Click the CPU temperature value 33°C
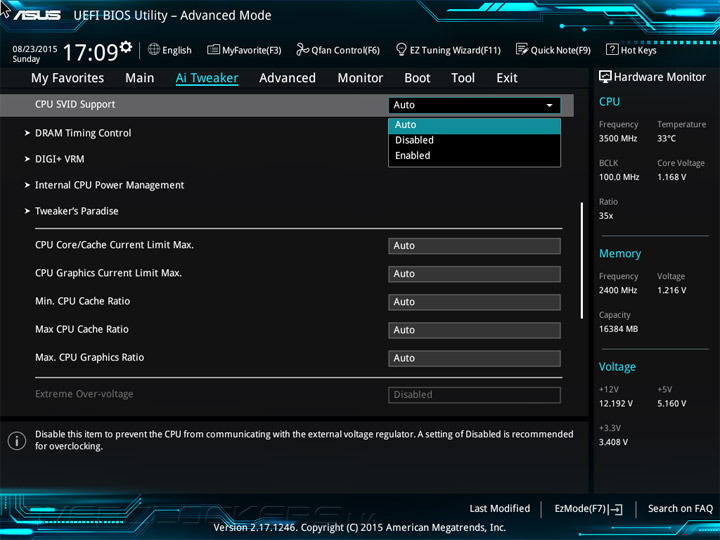This screenshot has height=540, width=720. tap(666, 139)
